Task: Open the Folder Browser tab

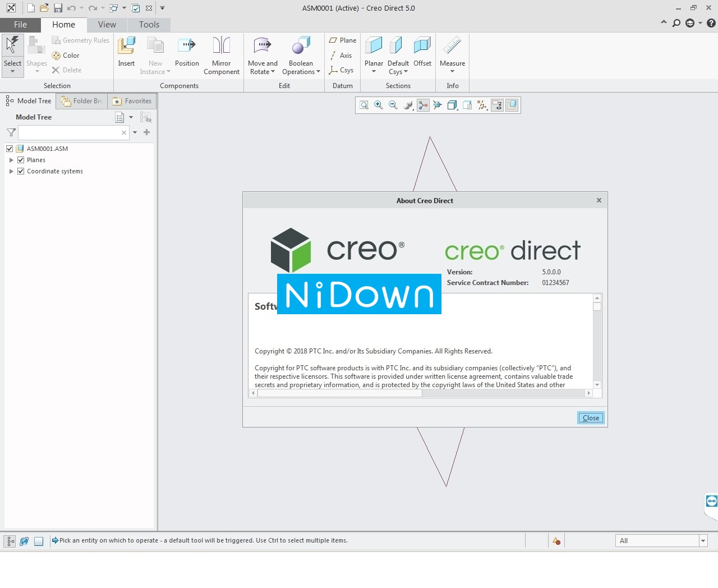Action: point(82,101)
